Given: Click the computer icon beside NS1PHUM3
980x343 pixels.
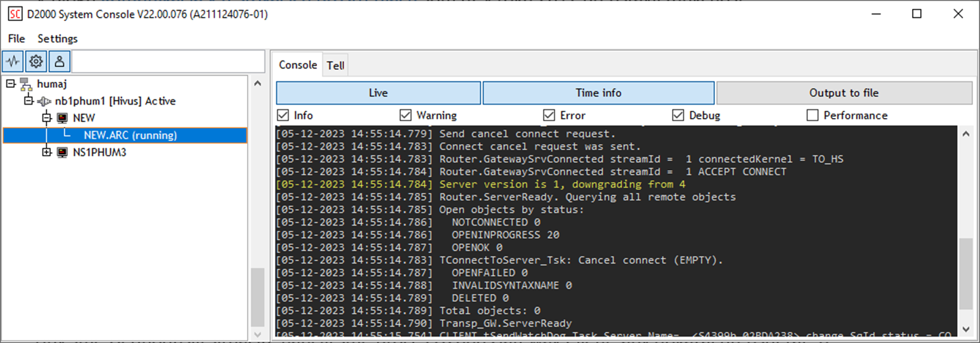Looking at the screenshot, I should (x=62, y=152).
